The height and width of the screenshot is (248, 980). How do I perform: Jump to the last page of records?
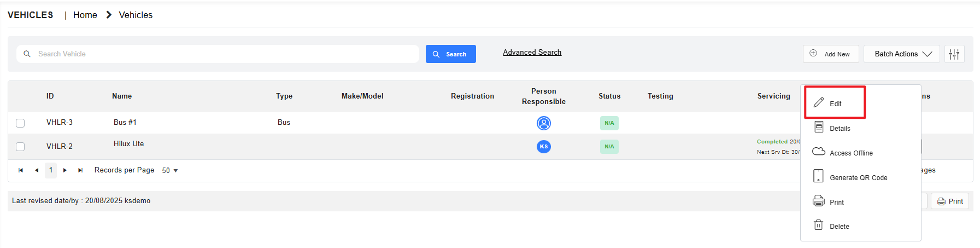coord(80,170)
